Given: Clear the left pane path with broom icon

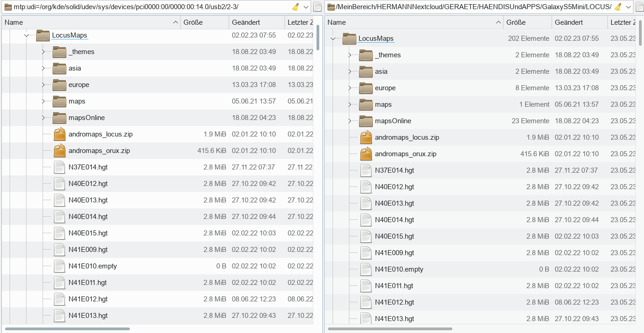Looking at the screenshot, I should [295, 7].
